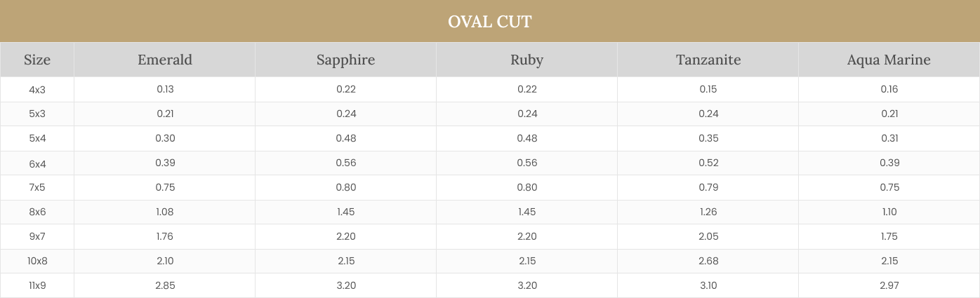This screenshot has height=298, width=980.
Task: Click the 5x3 size row label
Action: (37, 114)
